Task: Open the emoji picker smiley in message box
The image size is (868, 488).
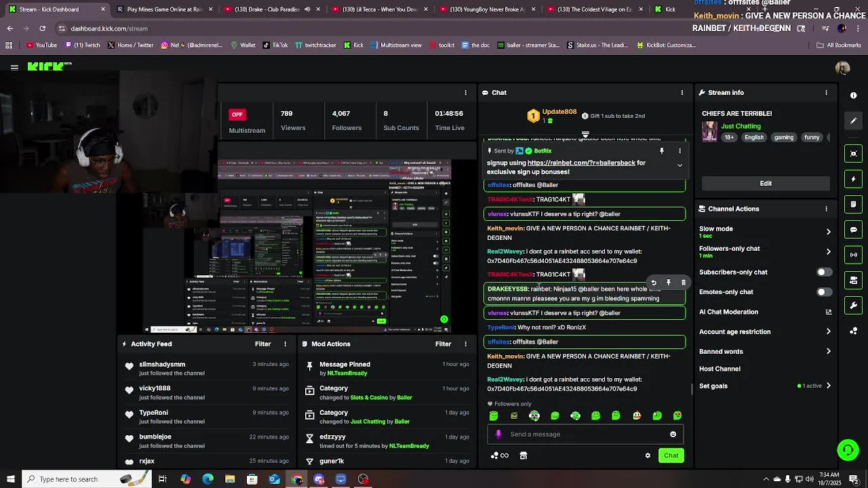Action: (x=673, y=434)
